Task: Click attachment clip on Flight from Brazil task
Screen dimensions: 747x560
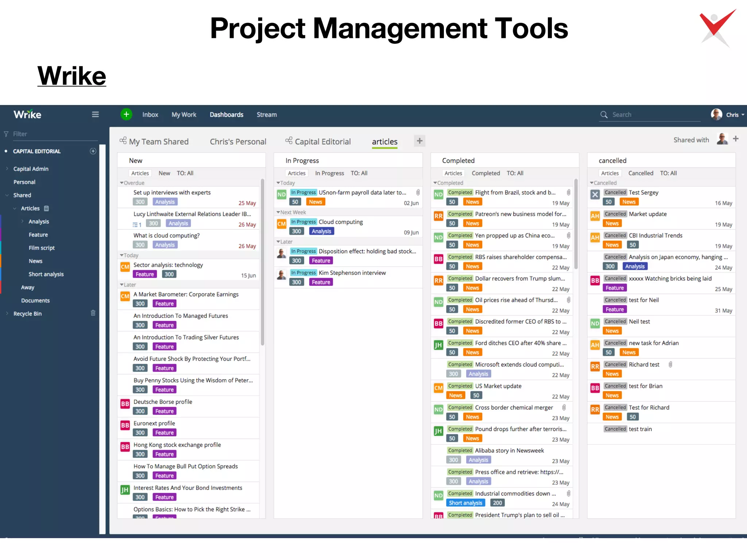Action: click(569, 192)
